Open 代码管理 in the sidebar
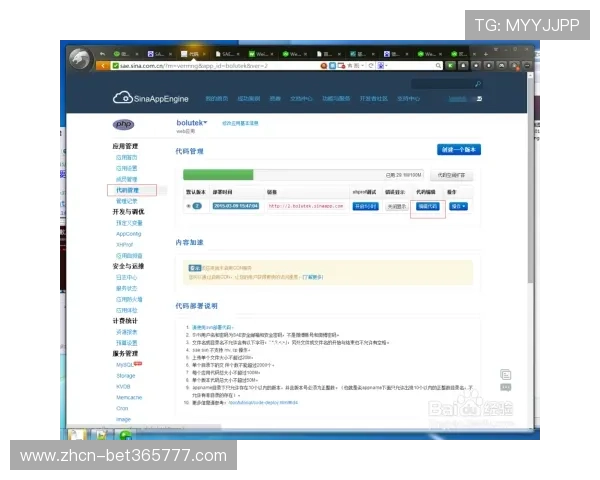 [127, 190]
